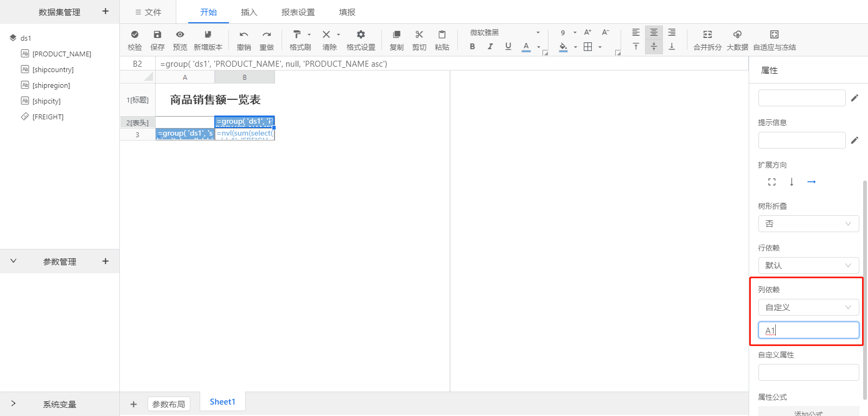Image resolution: width=868 pixels, height=416 pixels.
Task: Click fill color bucket swatch
Action: point(563,47)
